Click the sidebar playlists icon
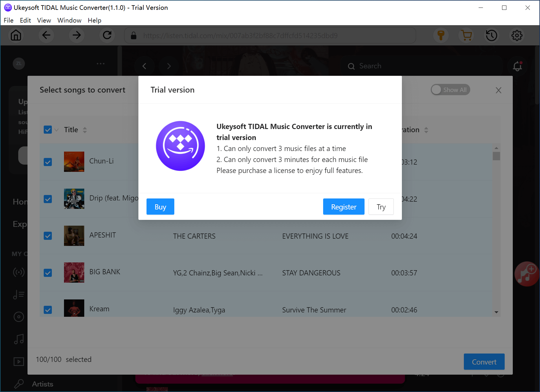540x392 pixels. point(19,295)
